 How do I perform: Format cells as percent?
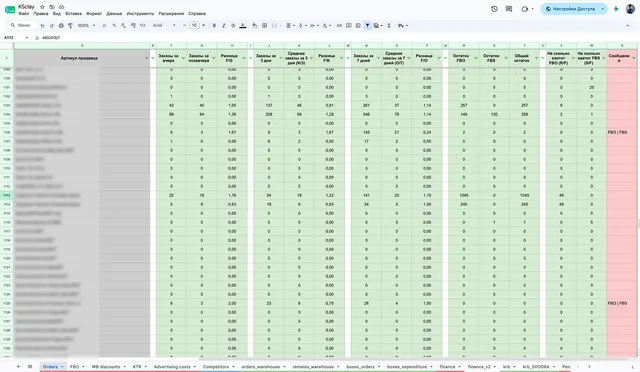click(x=114, y=25)
